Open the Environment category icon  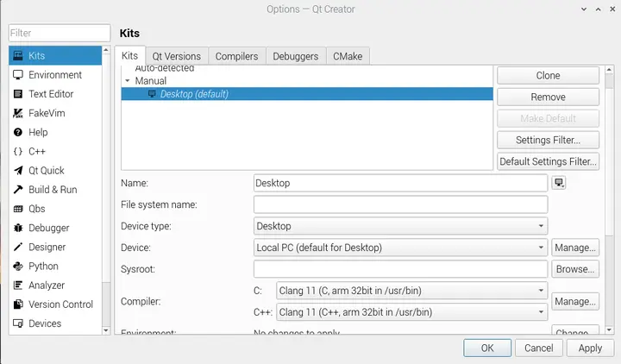pyautogui.click(x=18, y=75)
